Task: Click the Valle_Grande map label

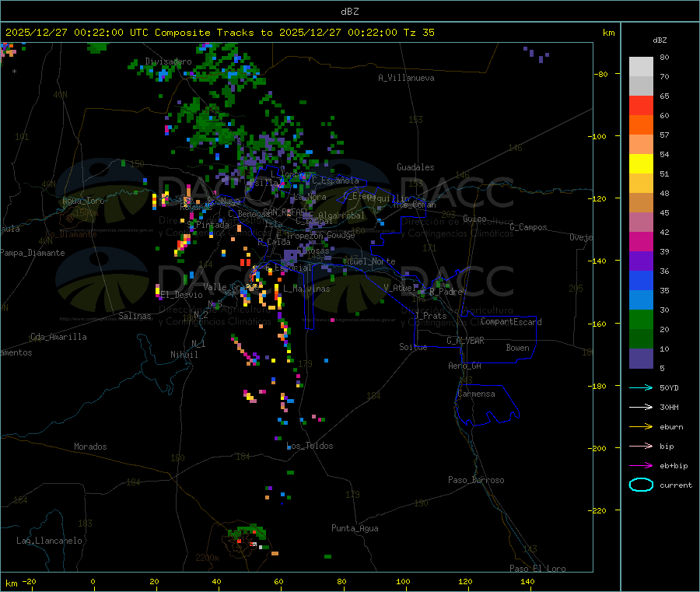Action: 231,287
